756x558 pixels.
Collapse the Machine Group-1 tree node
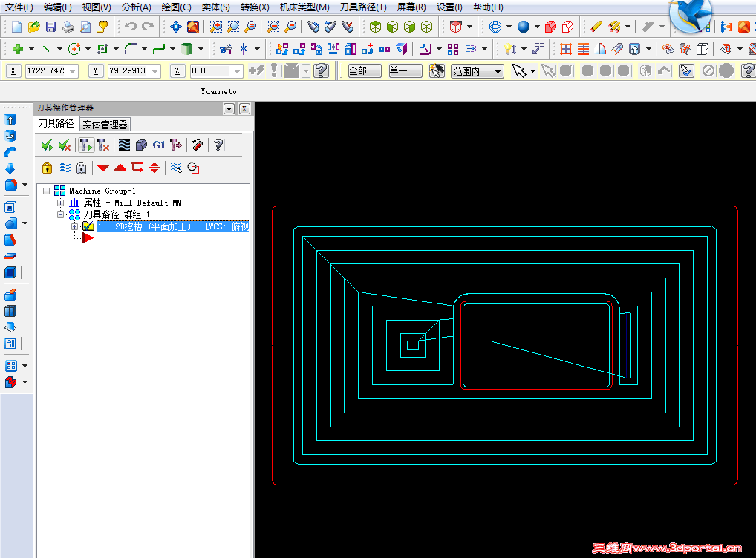coord(46,191)
